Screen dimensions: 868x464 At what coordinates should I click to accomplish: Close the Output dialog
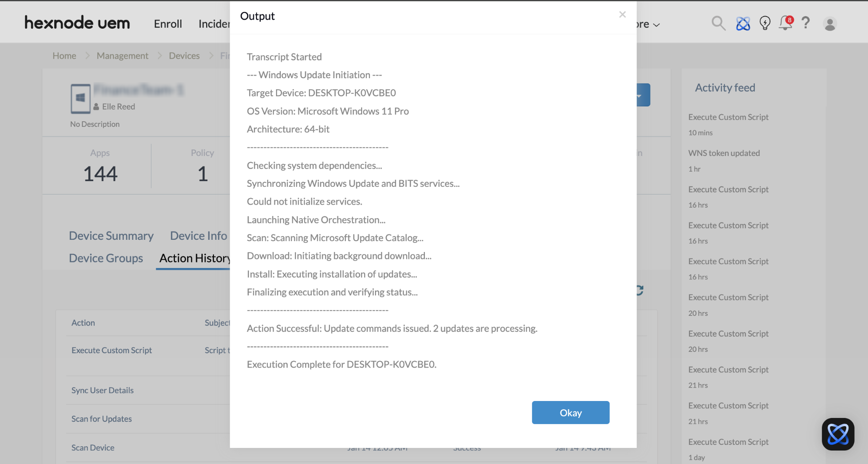point(622,15)
